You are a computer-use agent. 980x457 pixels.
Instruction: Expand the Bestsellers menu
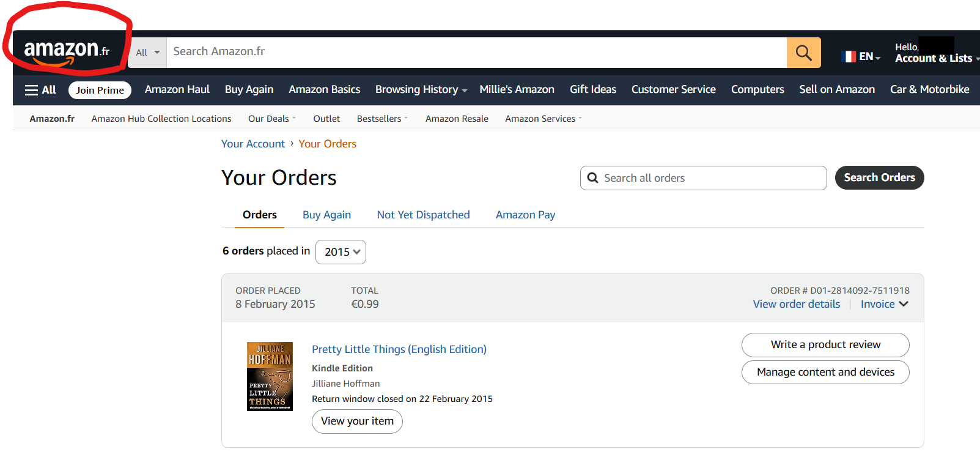(382, 119)
